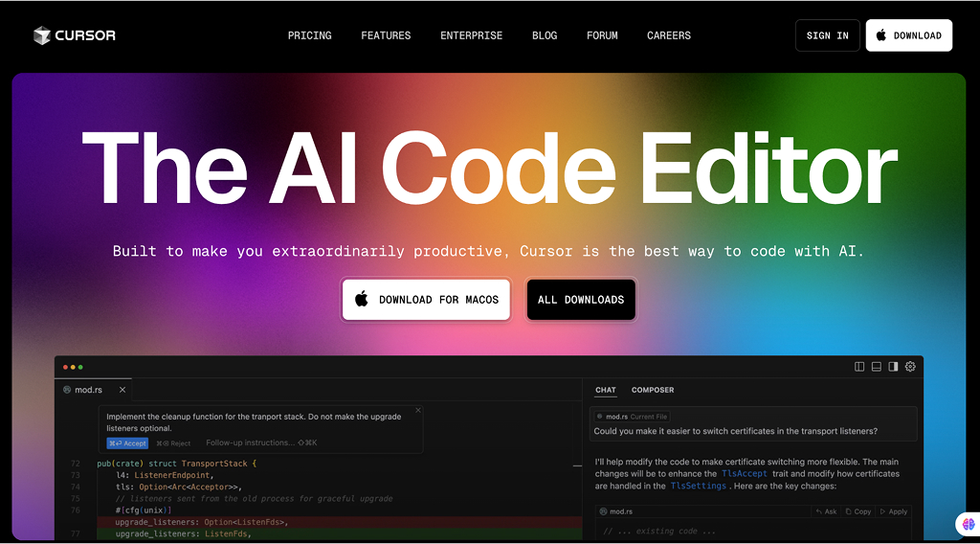Open the Pricing page

click(x=309, y=35)
